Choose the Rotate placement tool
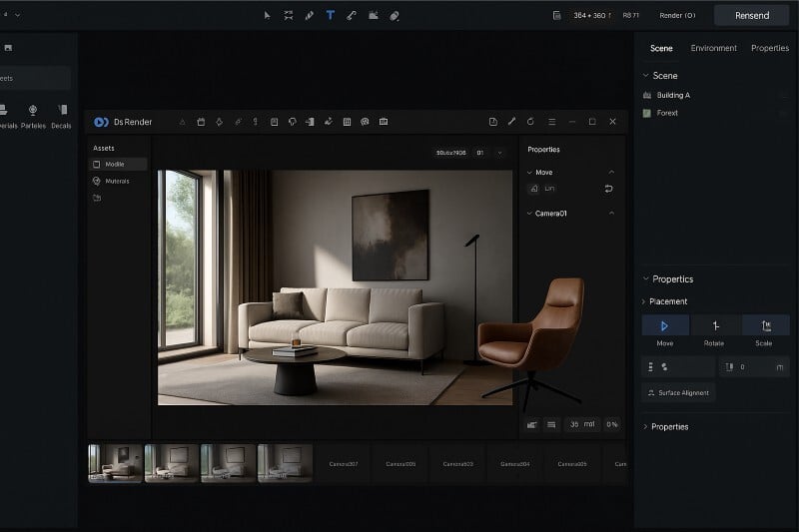Screen dimensions: 799x532 point(715,325)
